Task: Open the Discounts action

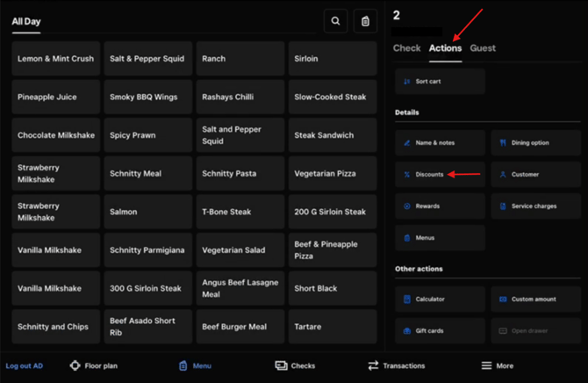Action: 440,175
